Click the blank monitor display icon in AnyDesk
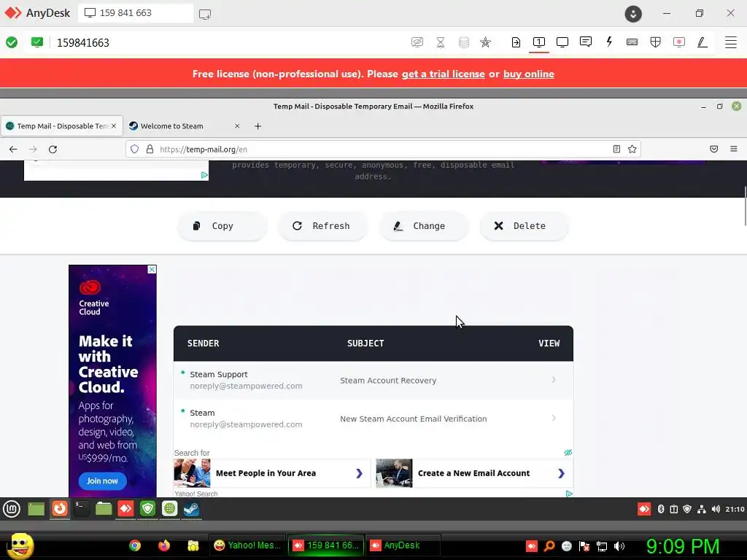 click(562, 42)
